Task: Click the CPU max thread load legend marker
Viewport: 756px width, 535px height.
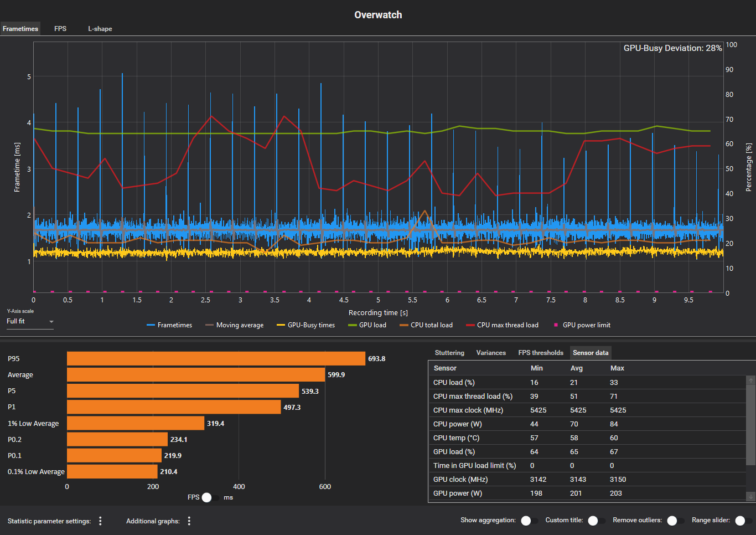Action: click(470, 325)
